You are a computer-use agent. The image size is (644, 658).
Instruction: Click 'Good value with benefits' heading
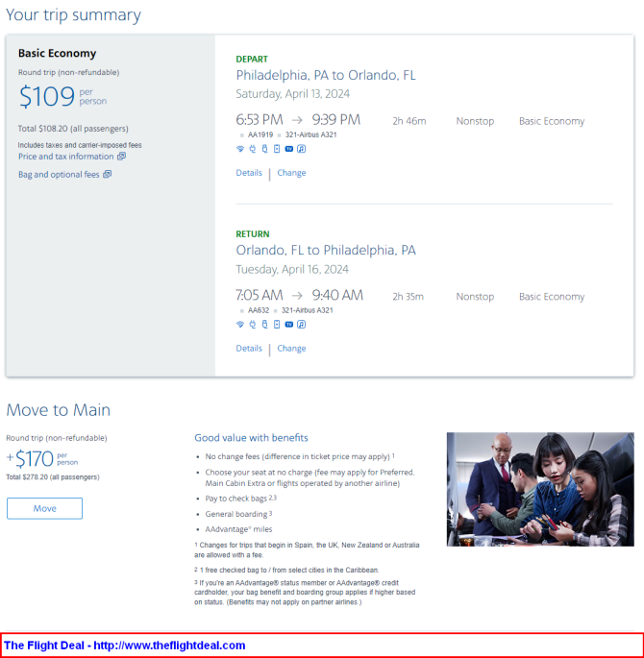251,438
